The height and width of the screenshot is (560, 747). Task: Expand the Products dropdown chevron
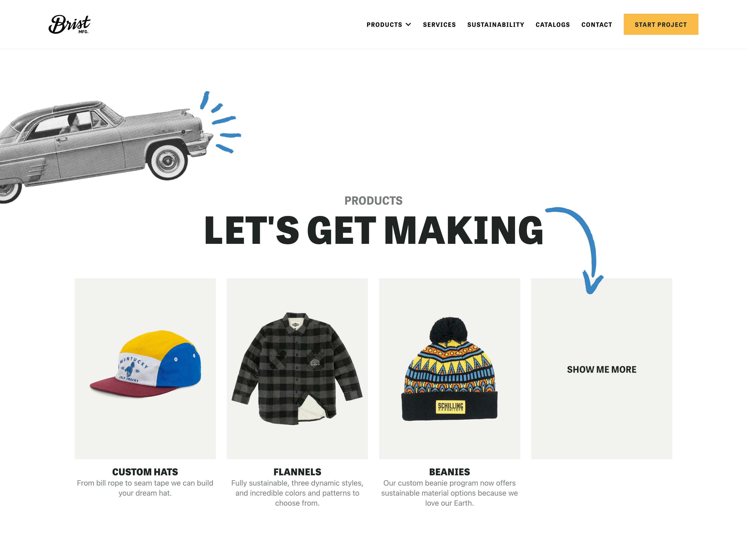point(408,24)
